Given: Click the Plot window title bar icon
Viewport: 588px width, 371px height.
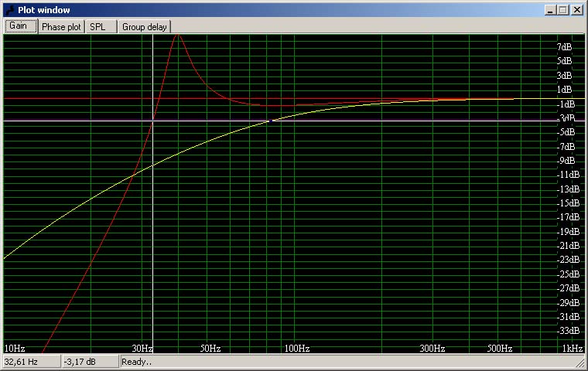Looking at the screenshot, I should click(10, 10).
